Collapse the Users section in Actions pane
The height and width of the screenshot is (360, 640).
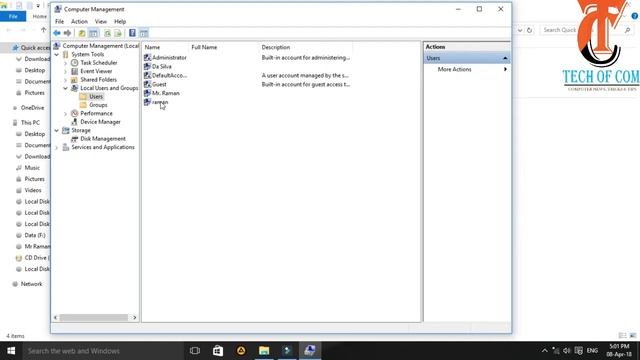505,58
